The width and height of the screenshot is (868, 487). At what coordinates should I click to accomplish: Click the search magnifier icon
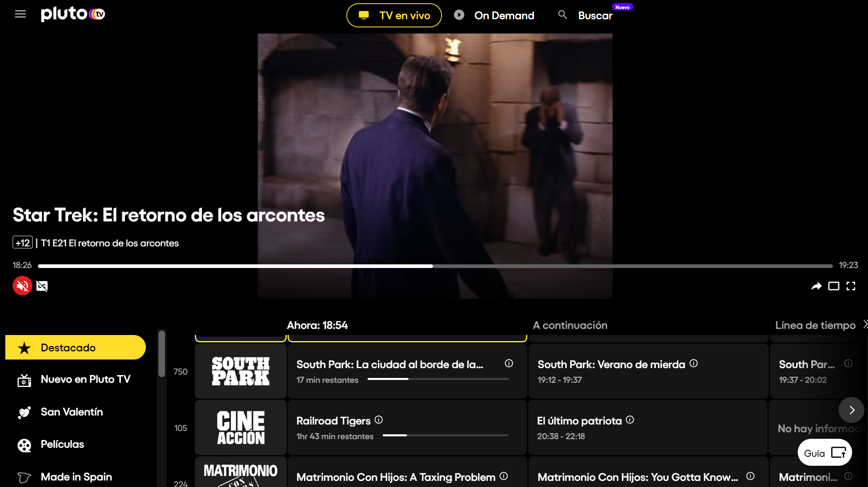pos(562,15)
